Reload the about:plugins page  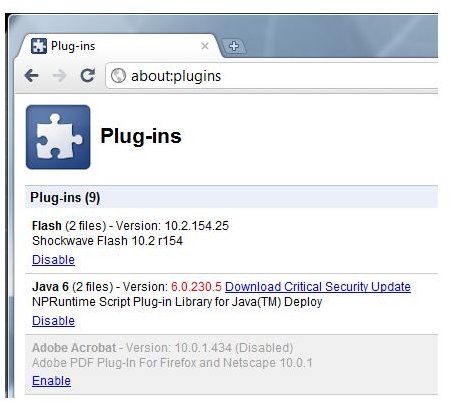click(x=88, y=75)
